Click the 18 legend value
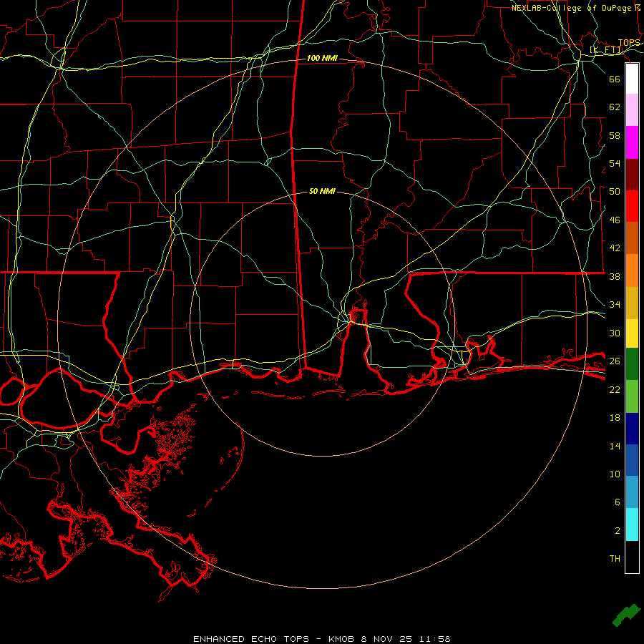Viewport: 644px width, 644px height. click(x=615, y=418)
